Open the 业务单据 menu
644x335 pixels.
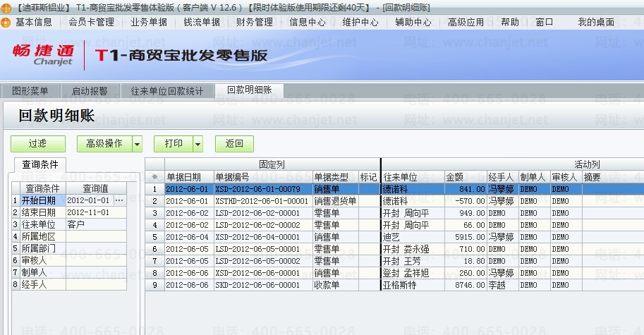pos(149,22)
